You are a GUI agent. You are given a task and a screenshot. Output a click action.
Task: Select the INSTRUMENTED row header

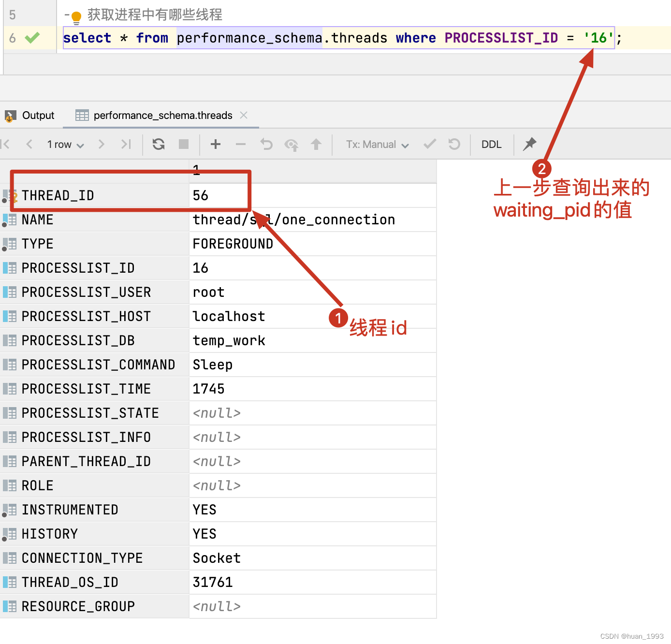pyautogui.click(x=95, y=510)
